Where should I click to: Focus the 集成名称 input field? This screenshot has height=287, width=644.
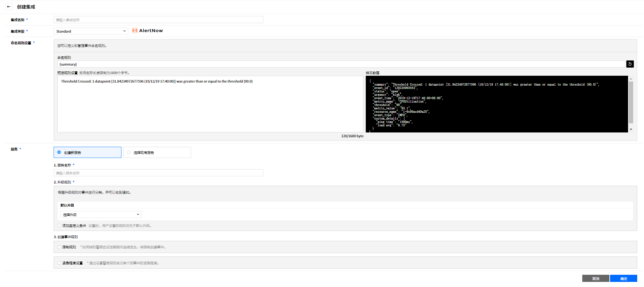pyautogui.click(x=158, y=20)
